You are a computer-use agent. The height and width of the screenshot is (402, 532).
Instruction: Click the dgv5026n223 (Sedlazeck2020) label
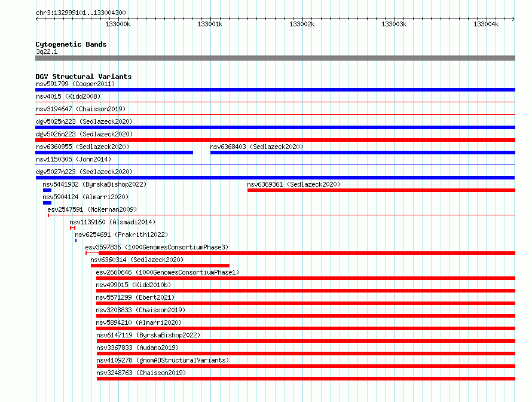click(x=84, y=134)
